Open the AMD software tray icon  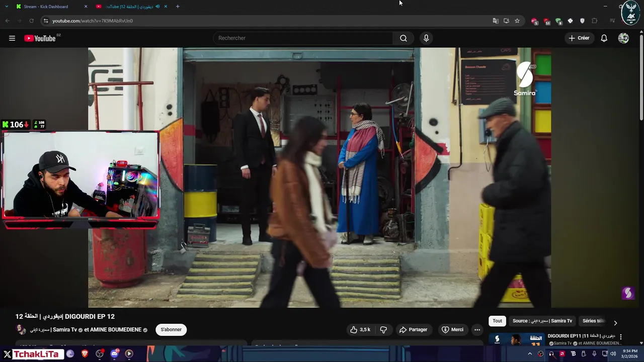pos(562,354)
